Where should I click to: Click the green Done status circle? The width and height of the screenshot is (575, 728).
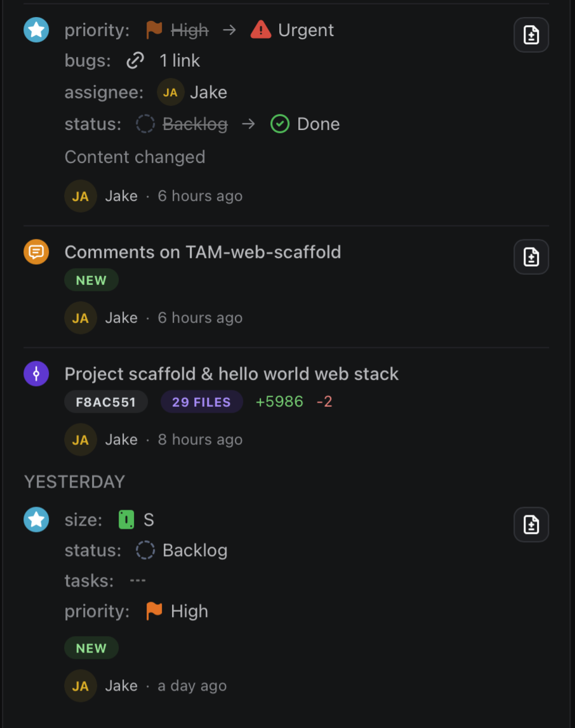(280, 124)
